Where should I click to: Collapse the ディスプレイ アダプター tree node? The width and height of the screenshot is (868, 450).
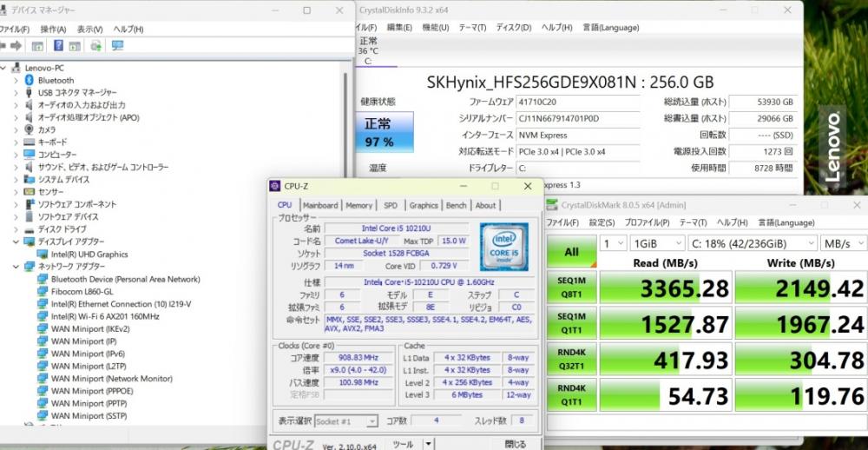tap(15, 242)
